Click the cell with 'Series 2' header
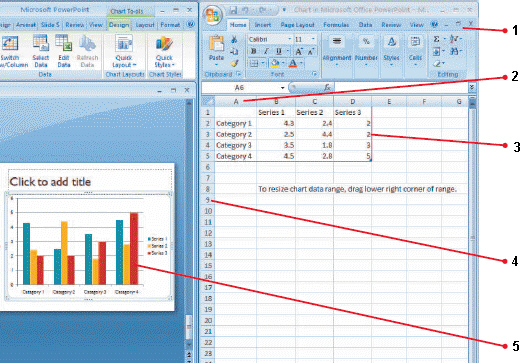Screen dimensions: 530x363 (314, 113)
